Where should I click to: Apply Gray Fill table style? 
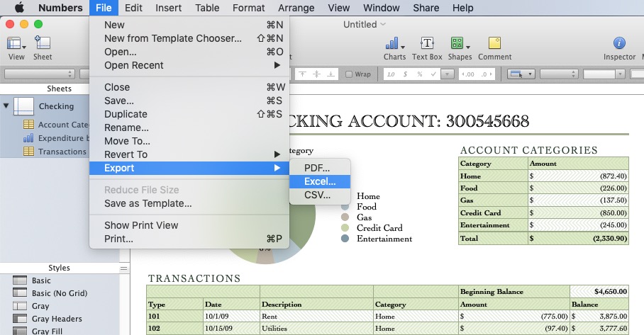tap(38, 331)
